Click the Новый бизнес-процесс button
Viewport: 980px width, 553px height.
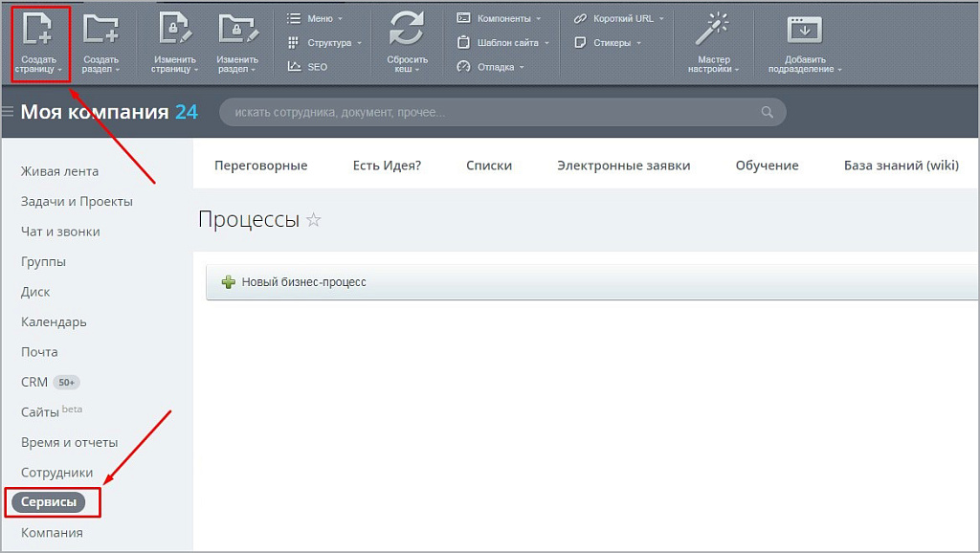tap(295, 282)
